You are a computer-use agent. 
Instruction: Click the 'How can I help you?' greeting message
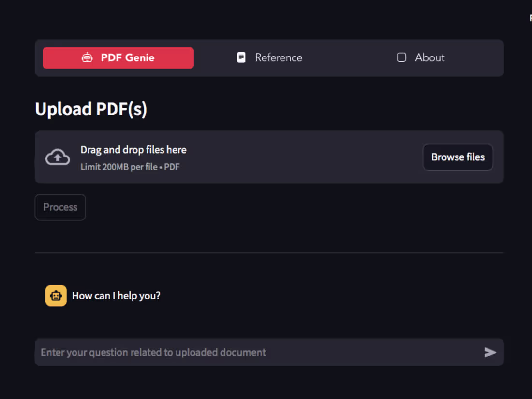coord(116,295)
